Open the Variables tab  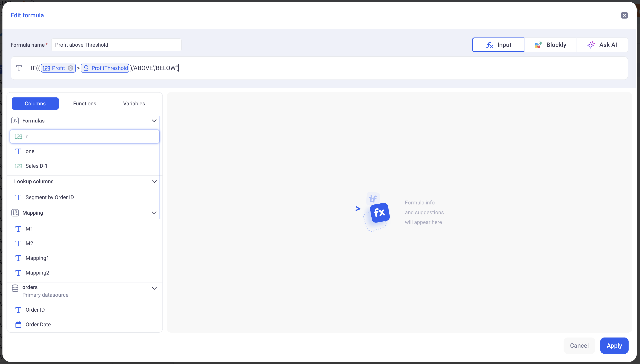click(x=134, y=104)
